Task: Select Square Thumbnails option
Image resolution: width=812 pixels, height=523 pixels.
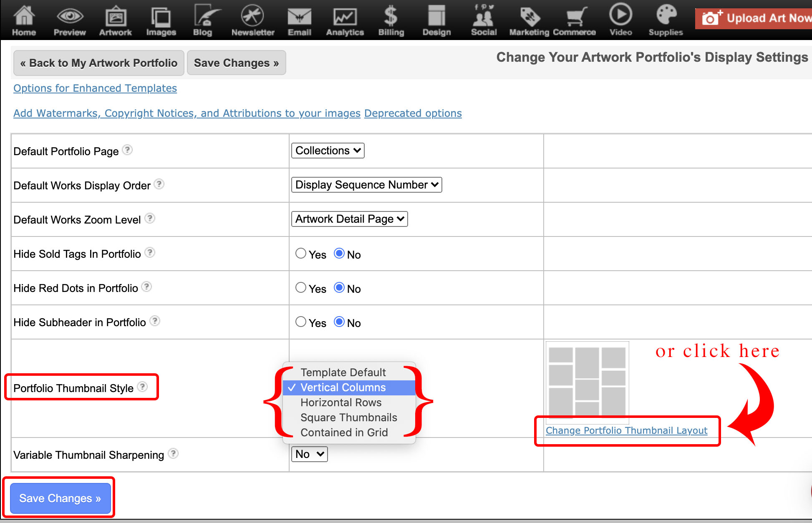Action: point(348,417)
